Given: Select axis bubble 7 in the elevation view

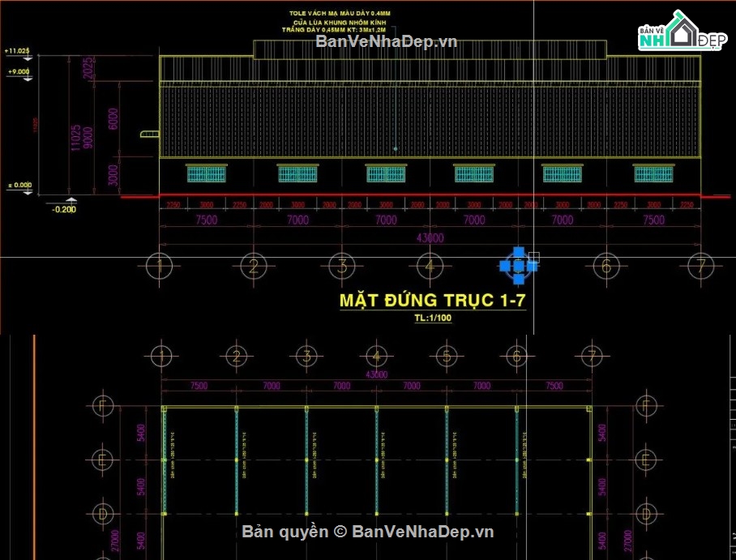Looking at the screenshot, I should (x=701, y=266).
